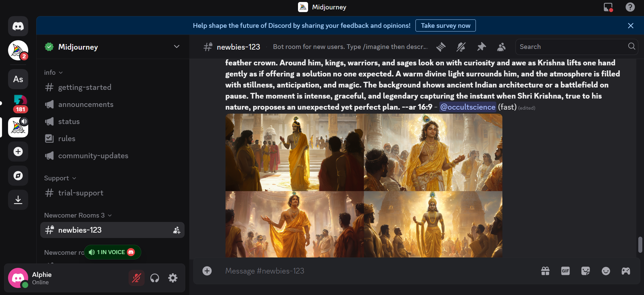Open announcements channel
The height and width of the screenshot is (295, 644).
pos(112,105)
